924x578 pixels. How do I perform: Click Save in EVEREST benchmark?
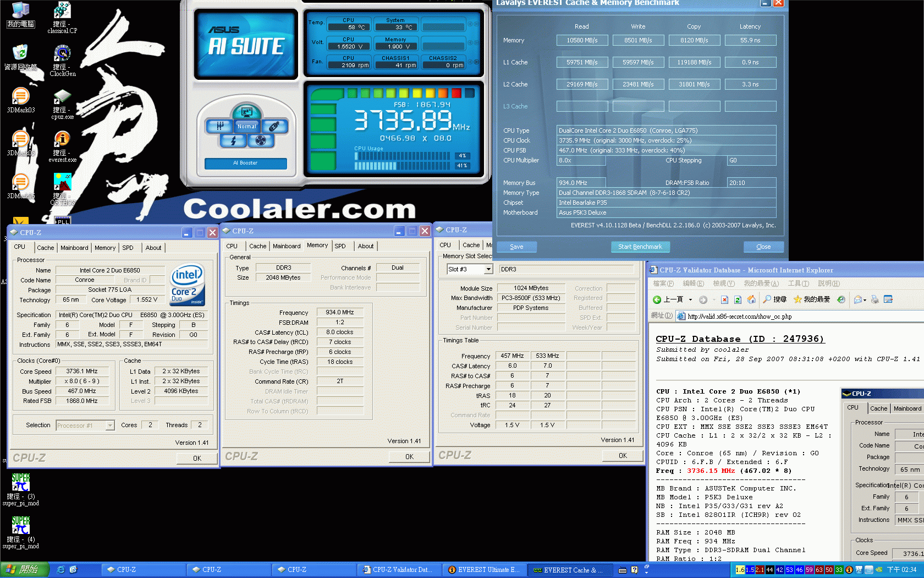(516, 247)
